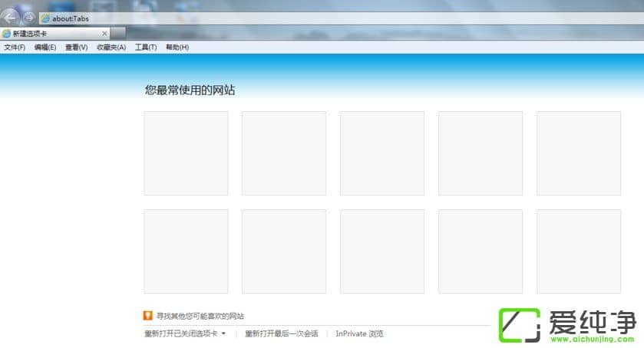Click the first site tile in top row
The image size is (644, 348).
pyautogui.click(x=186, y=153)
